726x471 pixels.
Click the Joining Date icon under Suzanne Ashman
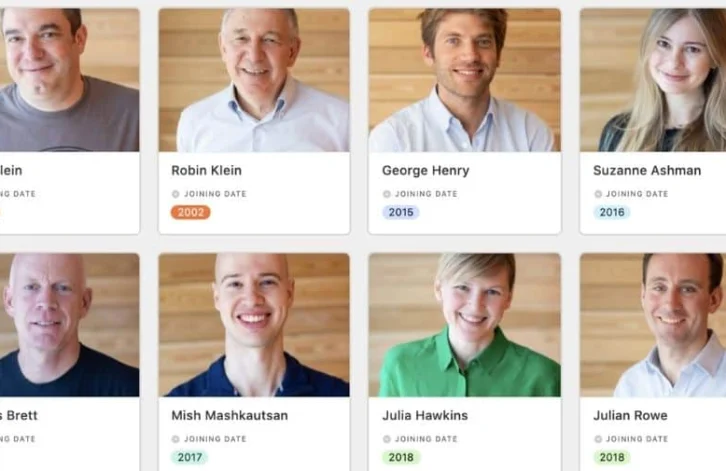click(x=598, y=194)
